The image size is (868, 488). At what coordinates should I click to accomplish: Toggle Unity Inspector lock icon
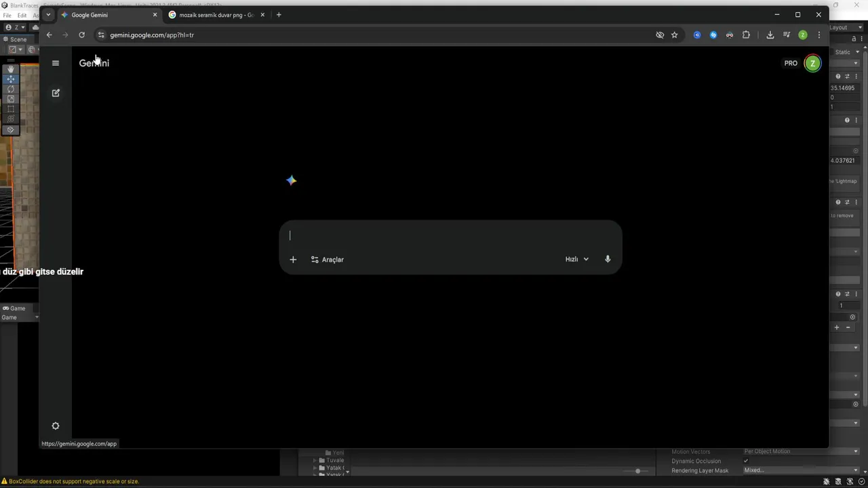pyautogui.click(x=854, y=39)
